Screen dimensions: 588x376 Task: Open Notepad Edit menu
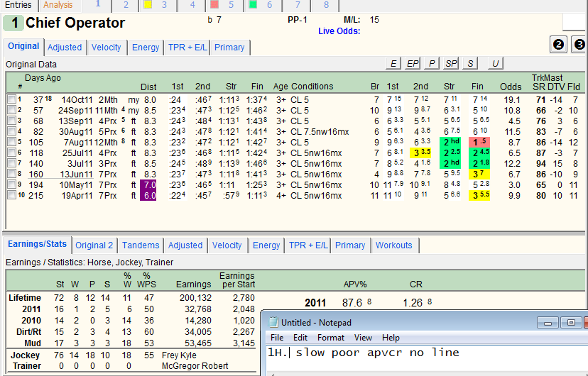pyautogui.click(x=300, y=338)
